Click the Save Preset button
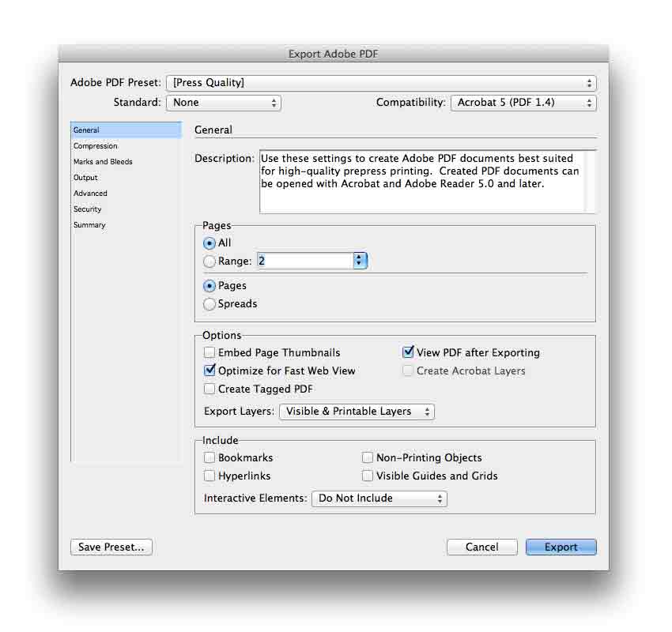Viewport: 672px width, 632px height. coord(111,547)
